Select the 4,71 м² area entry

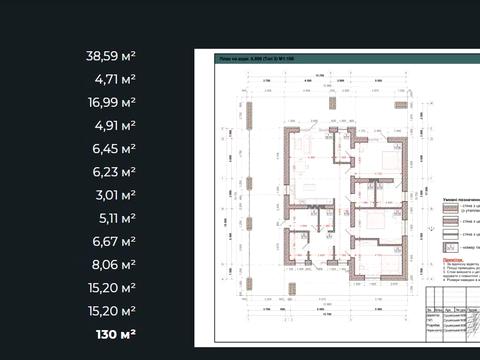(115, 79)
